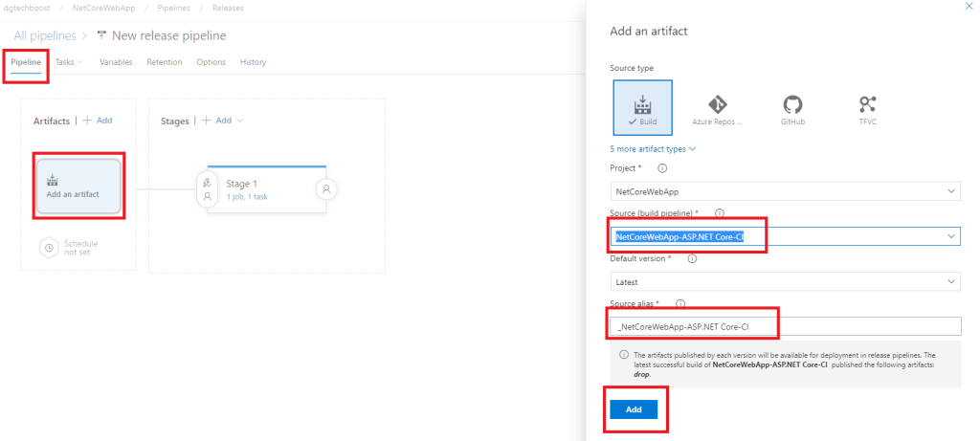Open the Project dropdown
Screen dimensions: 980x441
(x=785, y=192)
